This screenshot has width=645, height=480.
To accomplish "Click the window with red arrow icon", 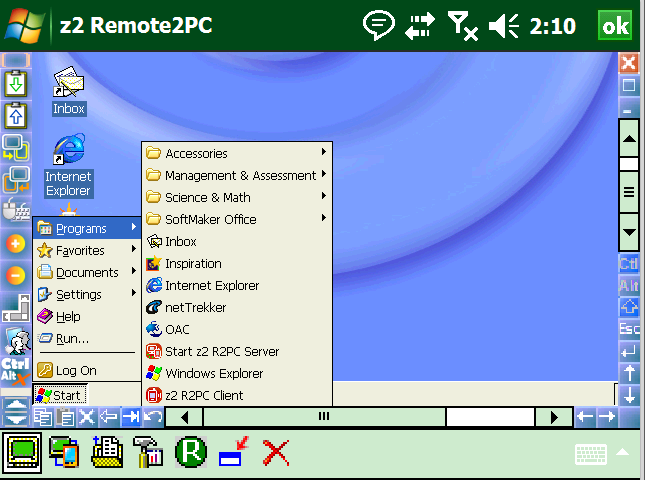I will click(x=234, y=452).
